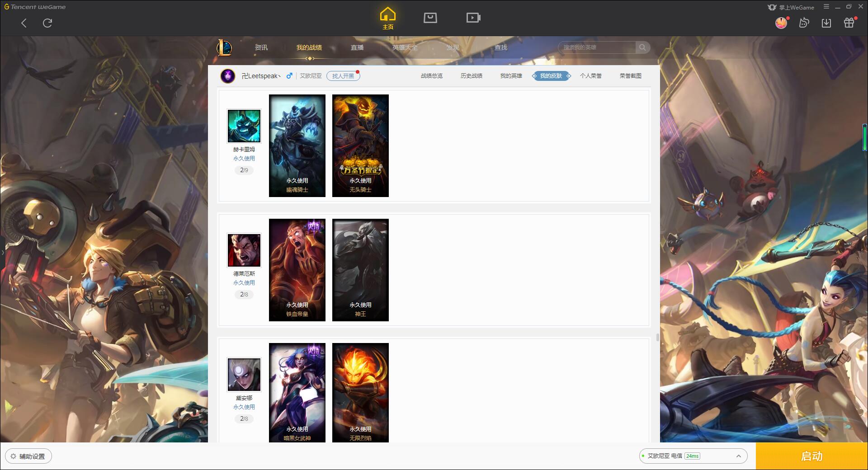Go back with the back arrow
The height and width of the screenshot is (470, 868).
[24, 23]
